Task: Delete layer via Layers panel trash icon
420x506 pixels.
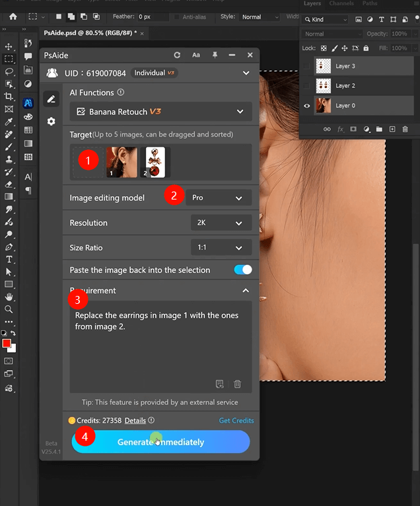Action: 405,129
